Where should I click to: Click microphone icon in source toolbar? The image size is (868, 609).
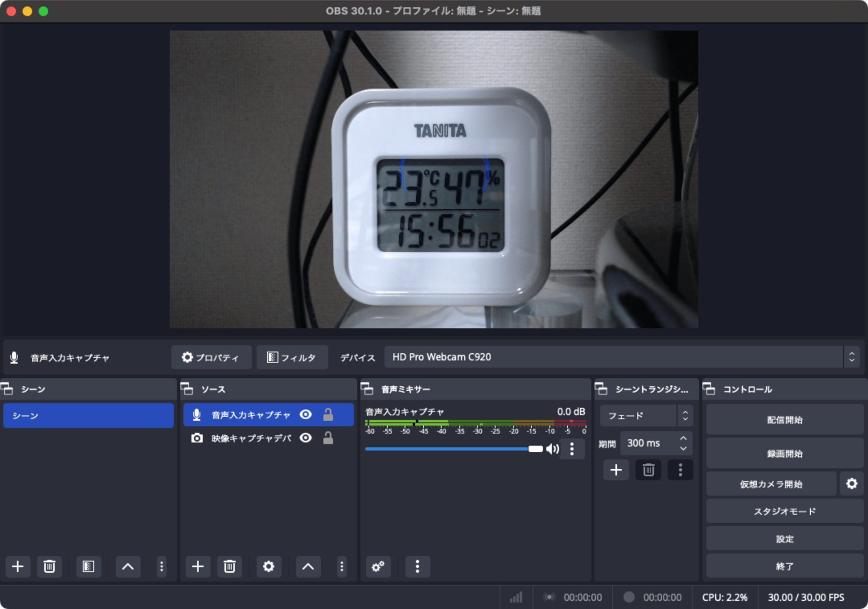point(14,358)
